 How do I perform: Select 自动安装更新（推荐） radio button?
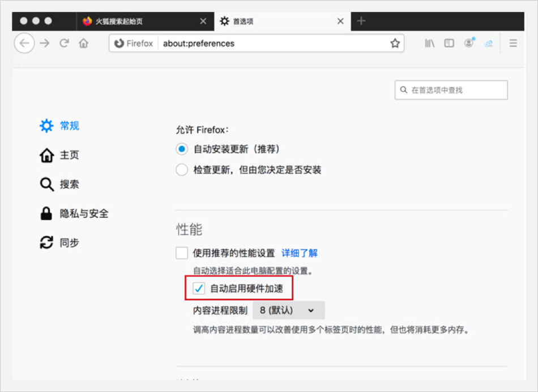182,149
